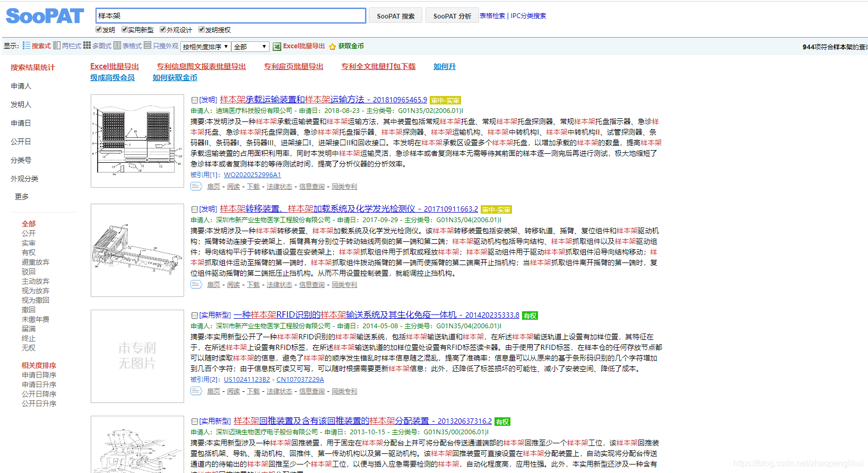
Task: Open title link of patent 201320637316.2
Action: coord(363,421)
